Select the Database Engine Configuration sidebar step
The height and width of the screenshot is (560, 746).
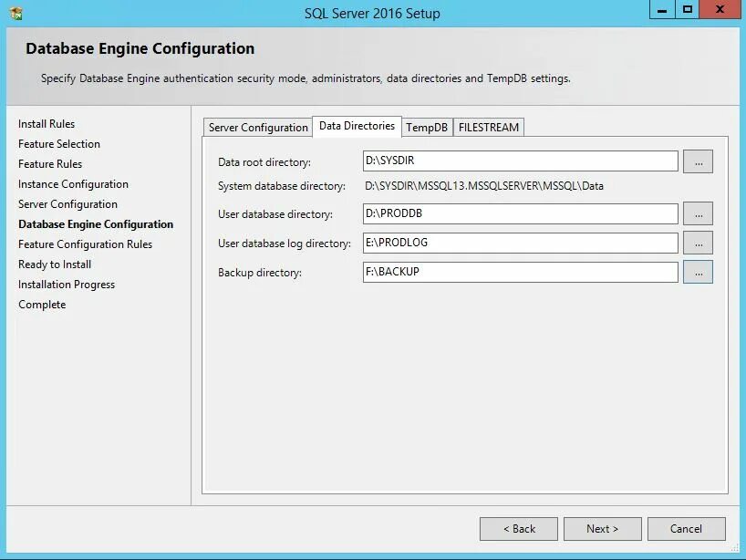96,224
